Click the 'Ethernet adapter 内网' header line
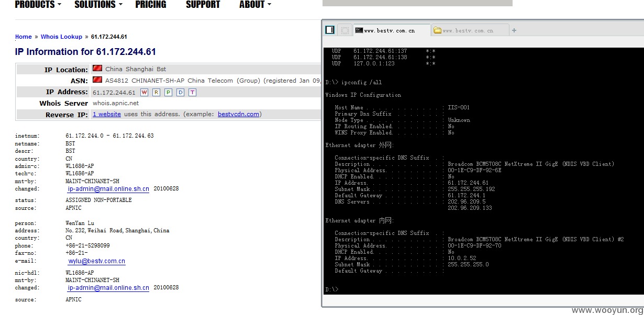The height and width of the screenshot is (315, 644). (x=359, y=220)
